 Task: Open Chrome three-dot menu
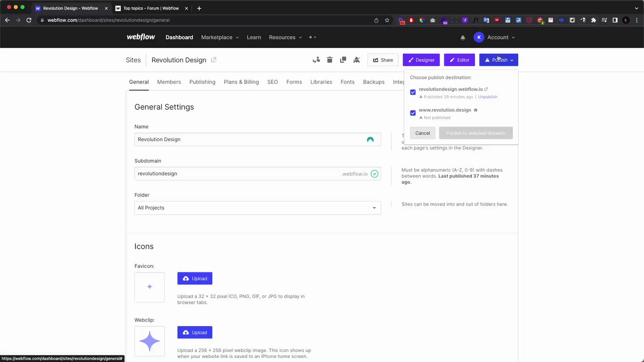(x=636, y=20)
